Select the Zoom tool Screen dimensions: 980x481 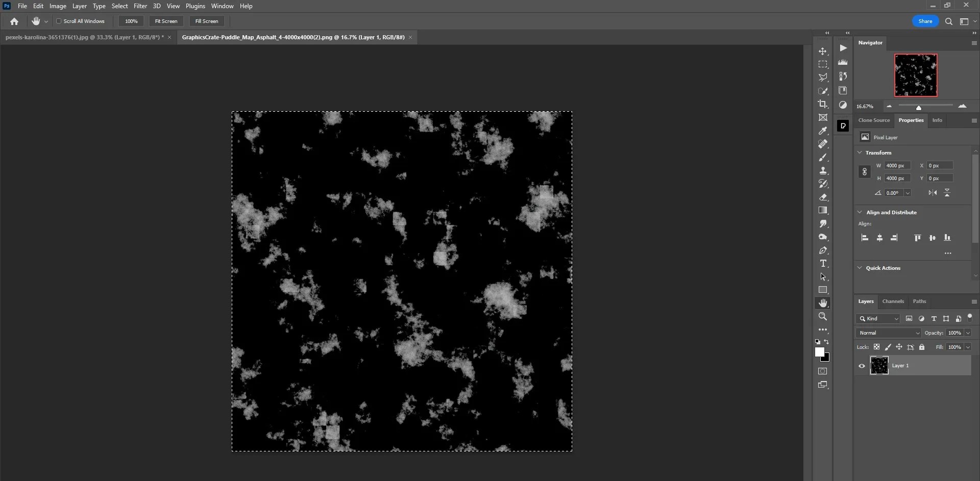(x=823, y=316)
